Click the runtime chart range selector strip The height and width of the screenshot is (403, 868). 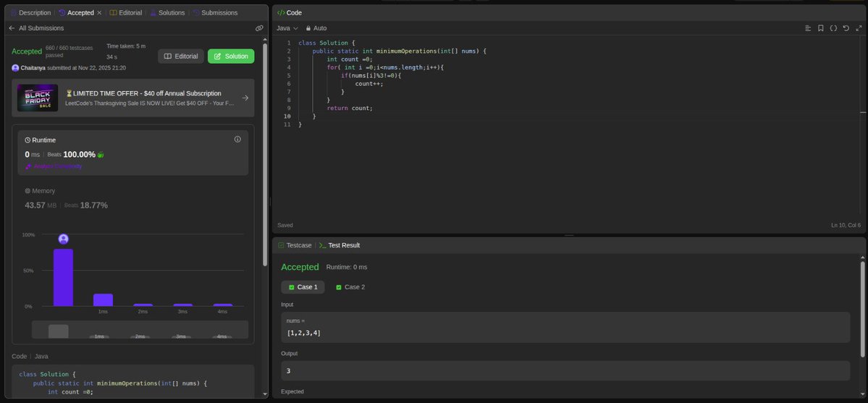[x=140, y=329]
